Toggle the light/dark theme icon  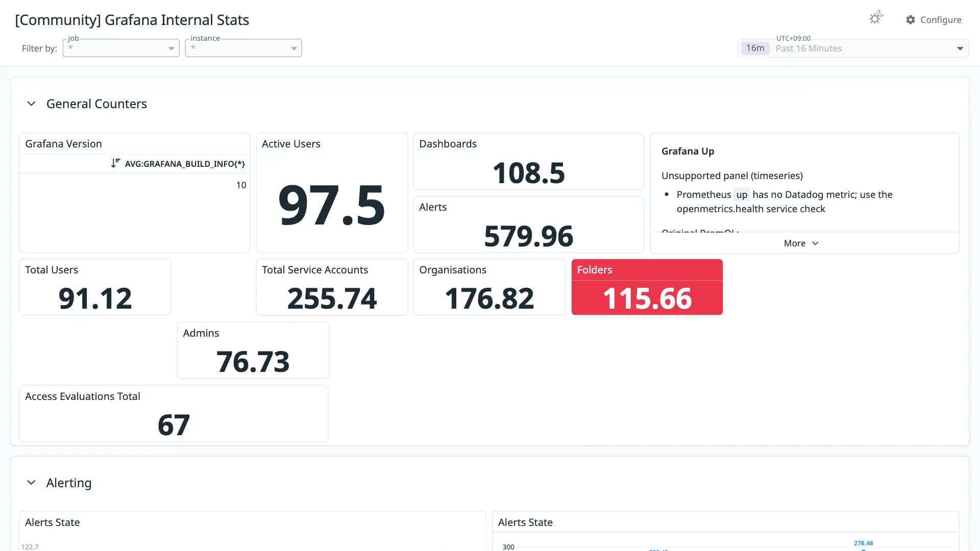click(876, 18)
